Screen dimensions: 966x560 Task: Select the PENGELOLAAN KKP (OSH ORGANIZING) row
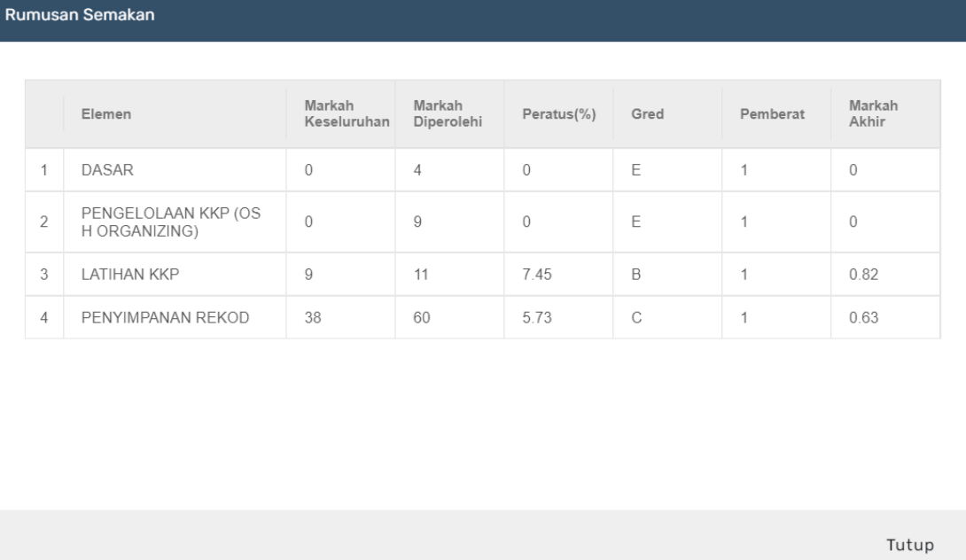pos(482,222)
